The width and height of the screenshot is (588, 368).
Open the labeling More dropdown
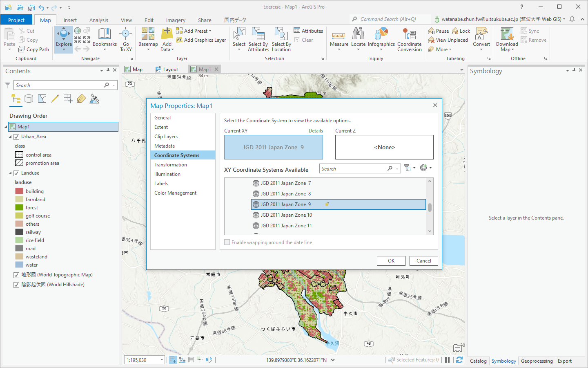click(440, 49)
